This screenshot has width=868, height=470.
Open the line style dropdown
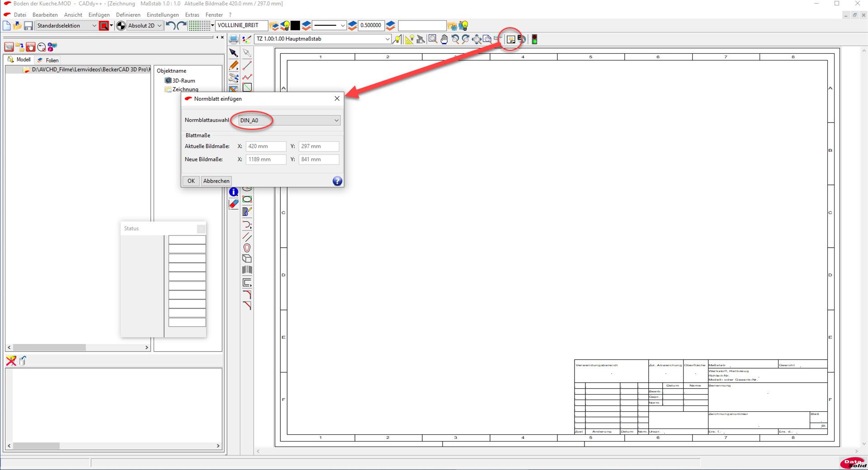click(329, 26)
